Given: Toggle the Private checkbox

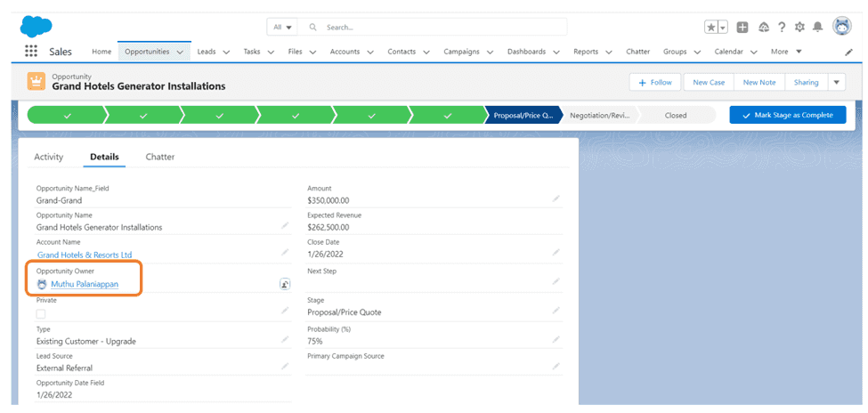Looking at the screenshot, I should pyautogui.click(x=41, y=314).
